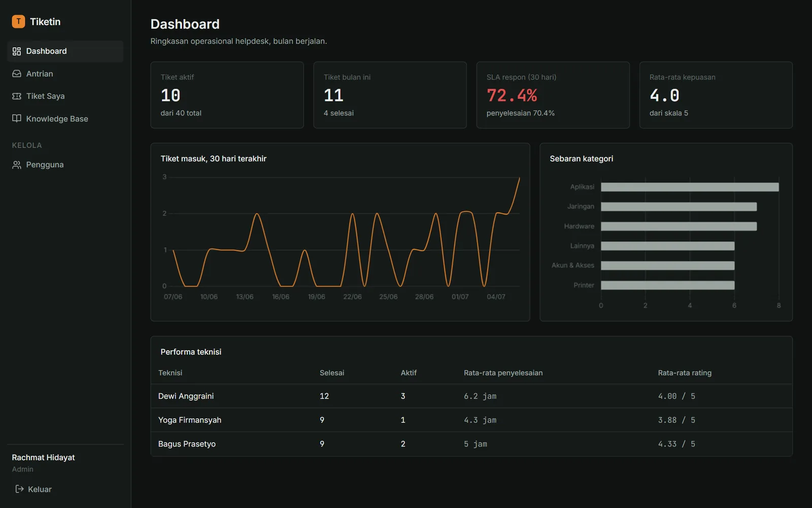Viewport: 812px width, 508px height.
Task: Click the Knowledge Base book icon
Action: tap(17, 118)
